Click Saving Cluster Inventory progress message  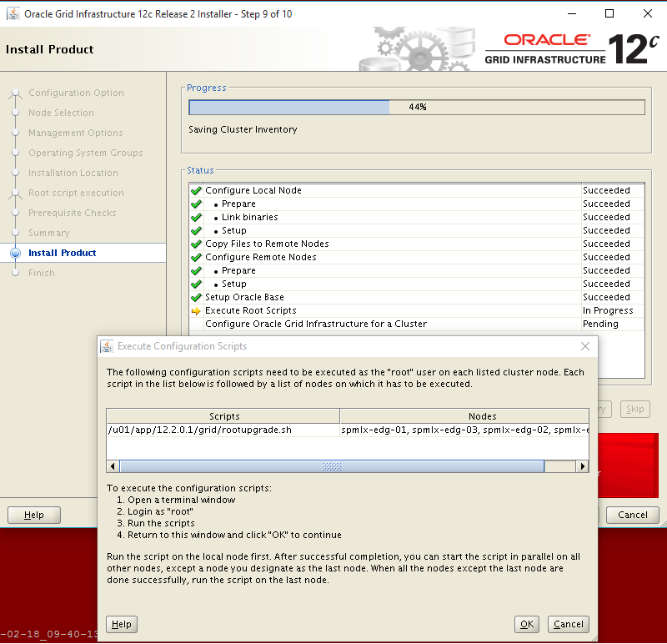click(x=243, y=129)
